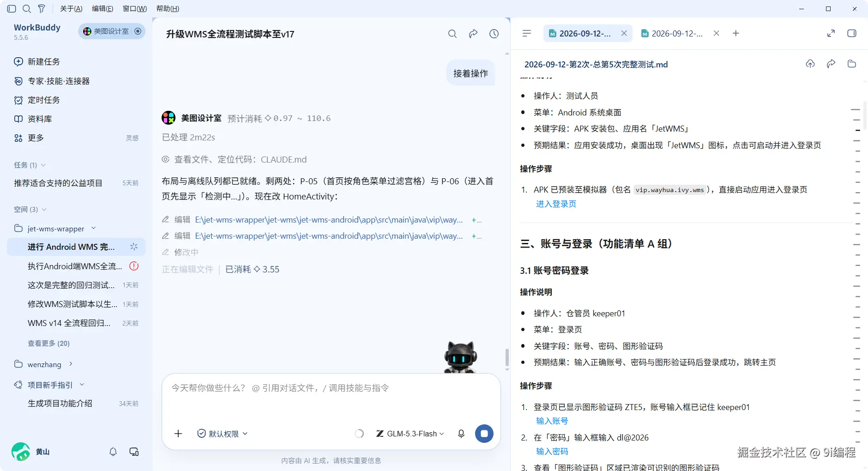Screen dimensions: 868x471
Task: Click the chat panel scrollbar thumb
Action: point(507,357)
